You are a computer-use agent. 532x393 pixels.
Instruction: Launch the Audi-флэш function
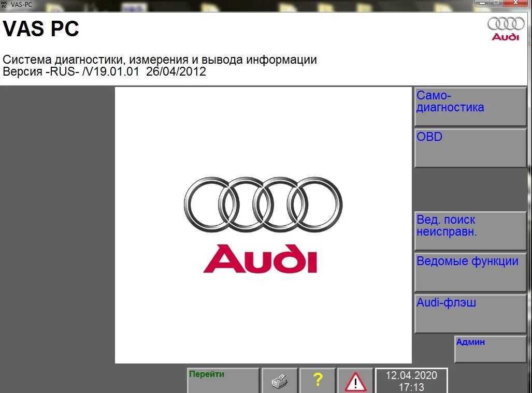pos(470,314)
